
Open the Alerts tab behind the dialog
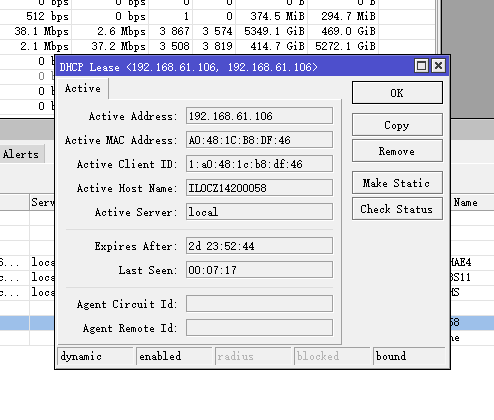[x=21, y=154]
